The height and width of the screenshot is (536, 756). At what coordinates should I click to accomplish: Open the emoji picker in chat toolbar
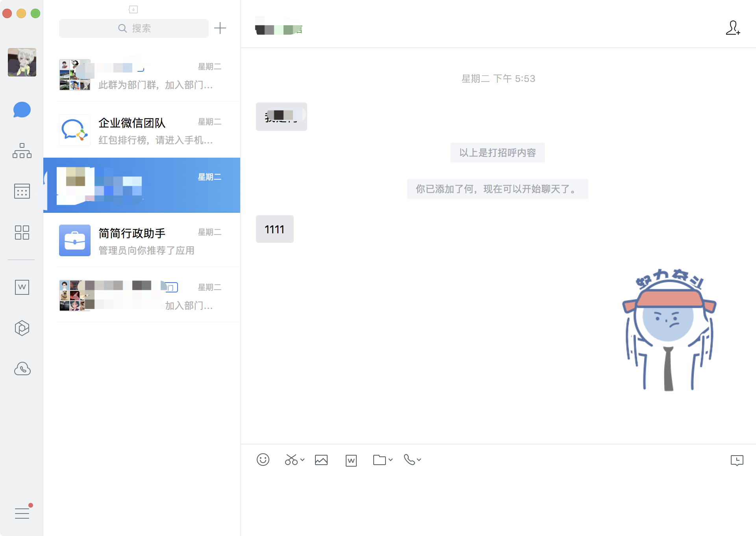263,460
